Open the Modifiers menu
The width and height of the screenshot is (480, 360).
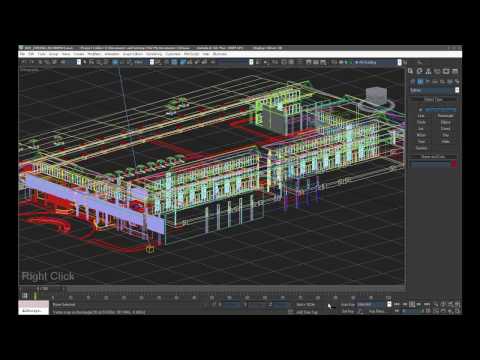(x=94, y=54)
